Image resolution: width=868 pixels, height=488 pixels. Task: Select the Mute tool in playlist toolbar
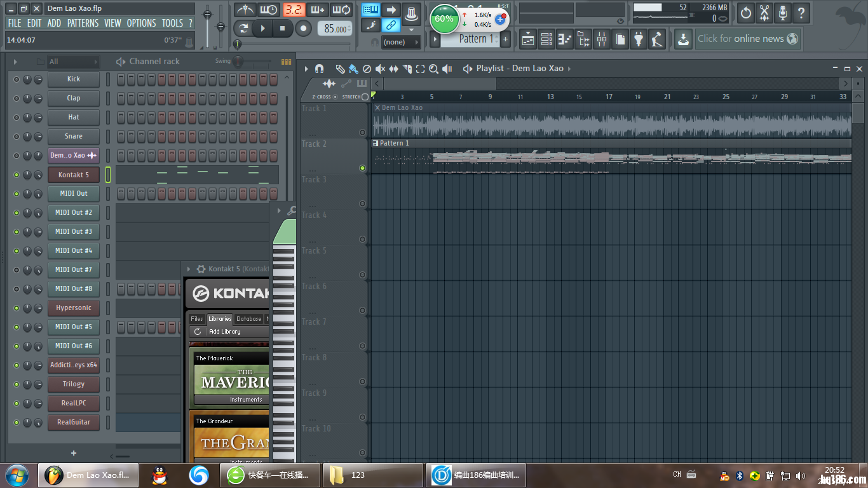tap(380, 69)
